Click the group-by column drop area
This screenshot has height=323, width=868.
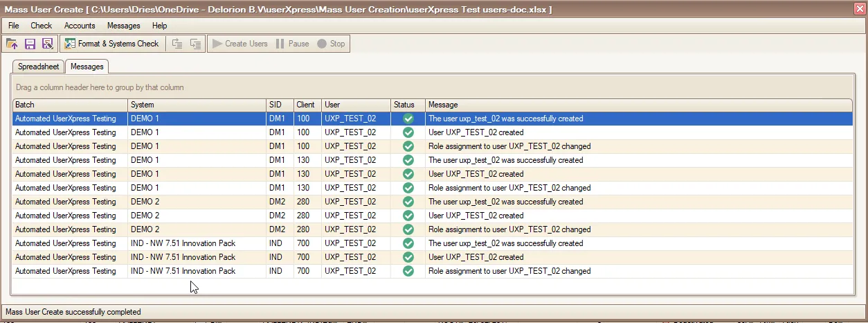[433, 87]
